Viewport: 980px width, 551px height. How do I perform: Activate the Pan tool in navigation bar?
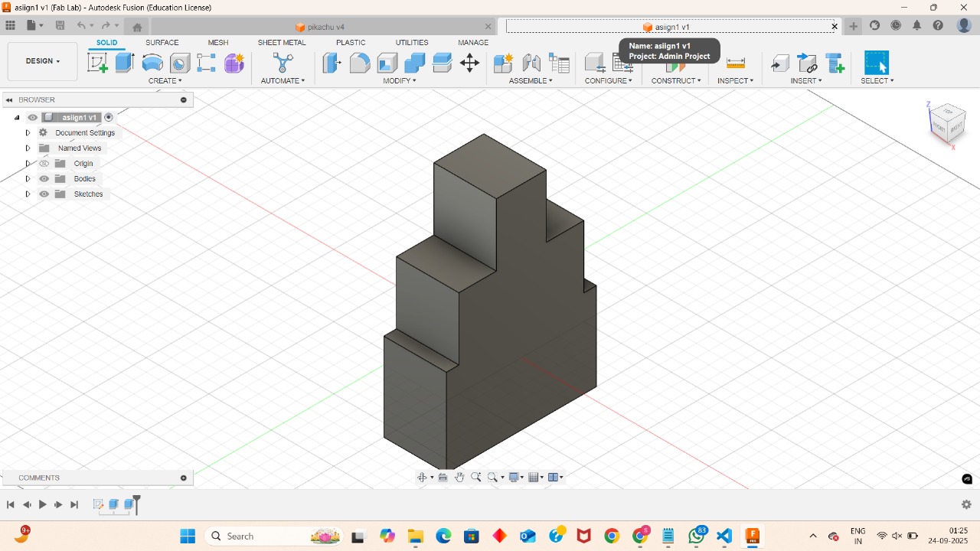[459, 477]
